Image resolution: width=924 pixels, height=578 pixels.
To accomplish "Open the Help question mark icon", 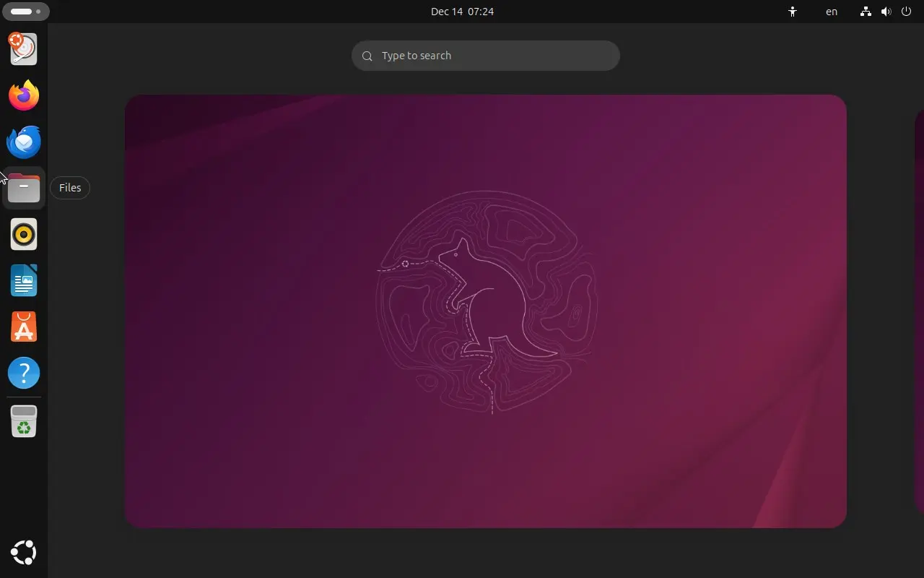I will pos(24,373).
